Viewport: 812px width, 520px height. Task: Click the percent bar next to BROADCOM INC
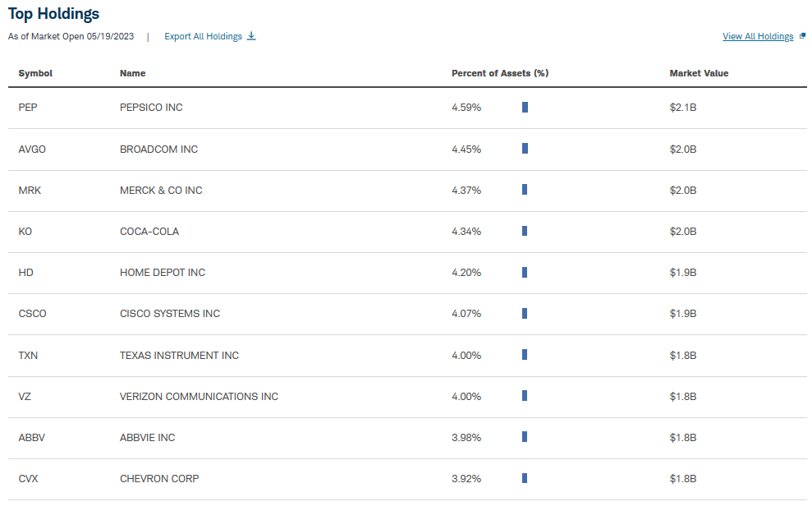[524, 149]
